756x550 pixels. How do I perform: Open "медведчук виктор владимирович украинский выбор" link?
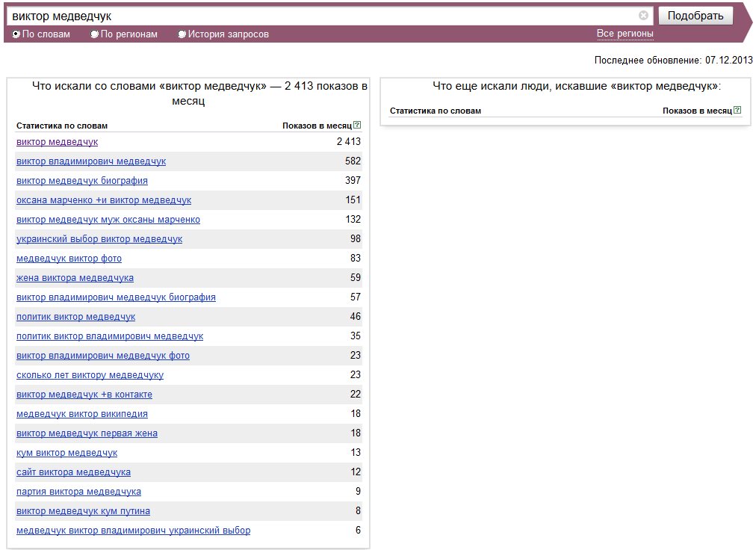pos(133,531)
